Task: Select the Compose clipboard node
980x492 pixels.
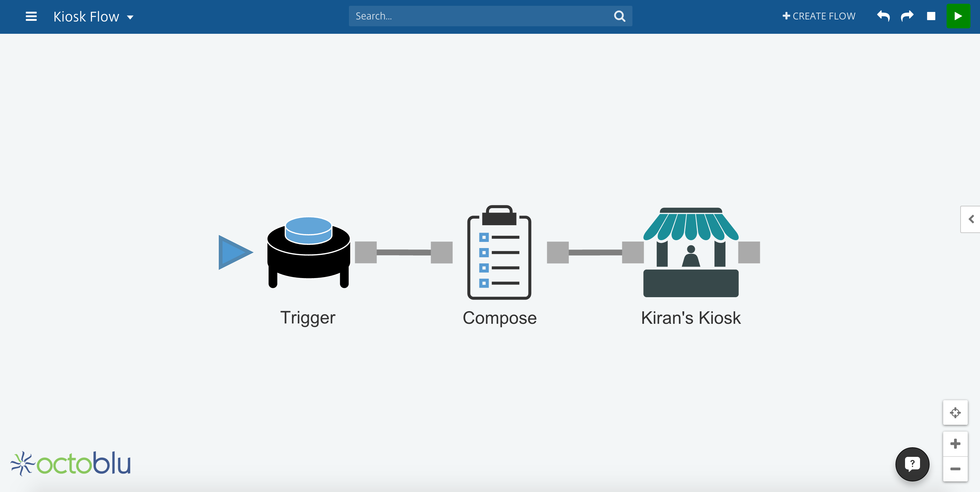Action: click(499, 252)
